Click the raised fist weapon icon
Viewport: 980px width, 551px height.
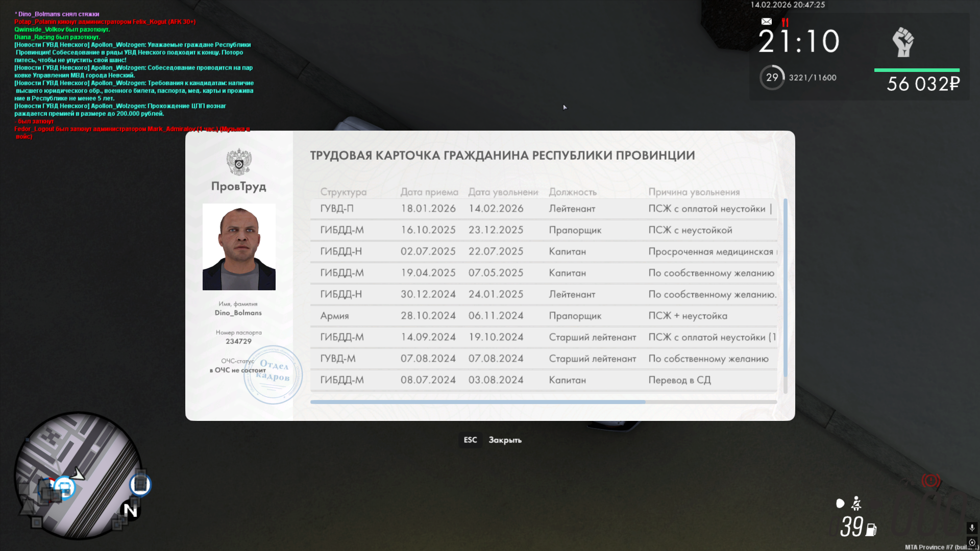pyautogui.click(x=903, y=42)
